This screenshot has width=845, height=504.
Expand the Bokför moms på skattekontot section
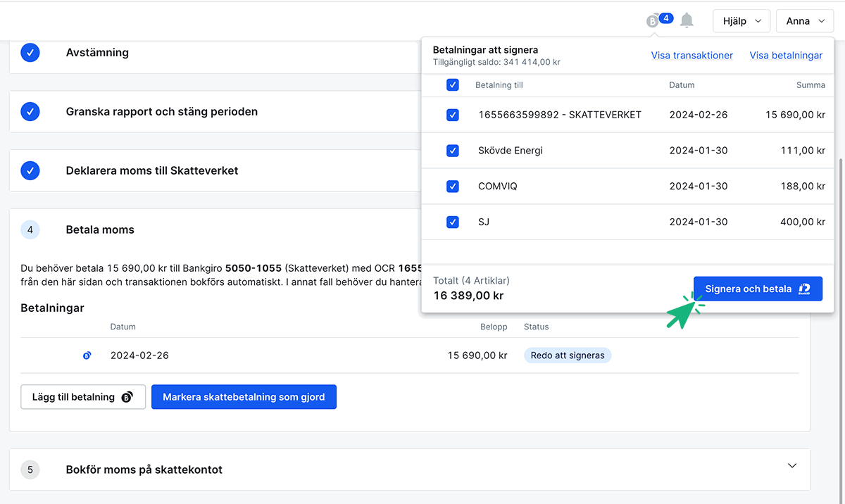tap(792, 466)
